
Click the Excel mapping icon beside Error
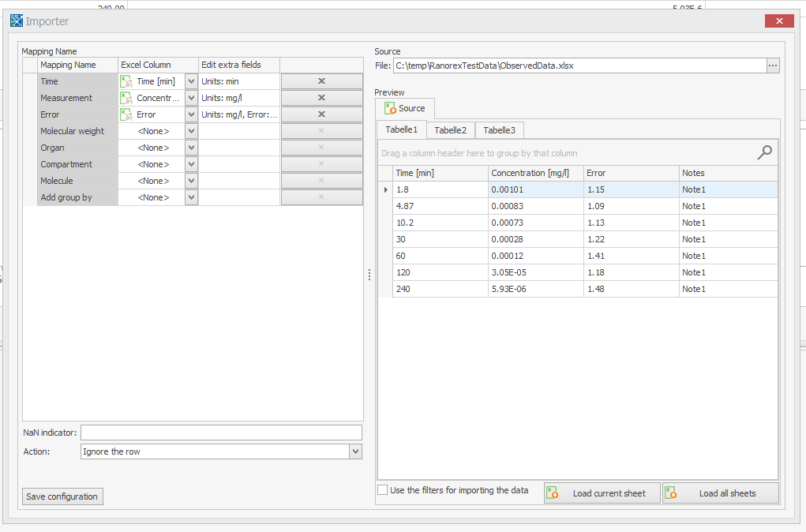(x=126, y=114)
